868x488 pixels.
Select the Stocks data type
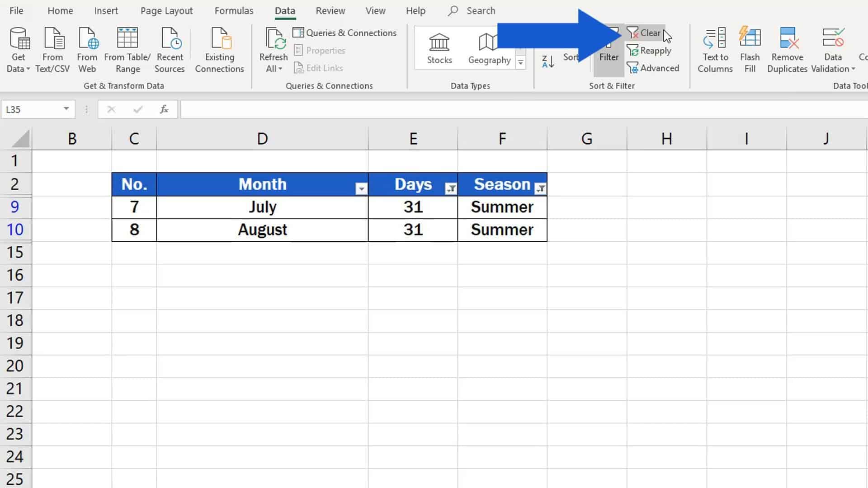pos(439,49)
